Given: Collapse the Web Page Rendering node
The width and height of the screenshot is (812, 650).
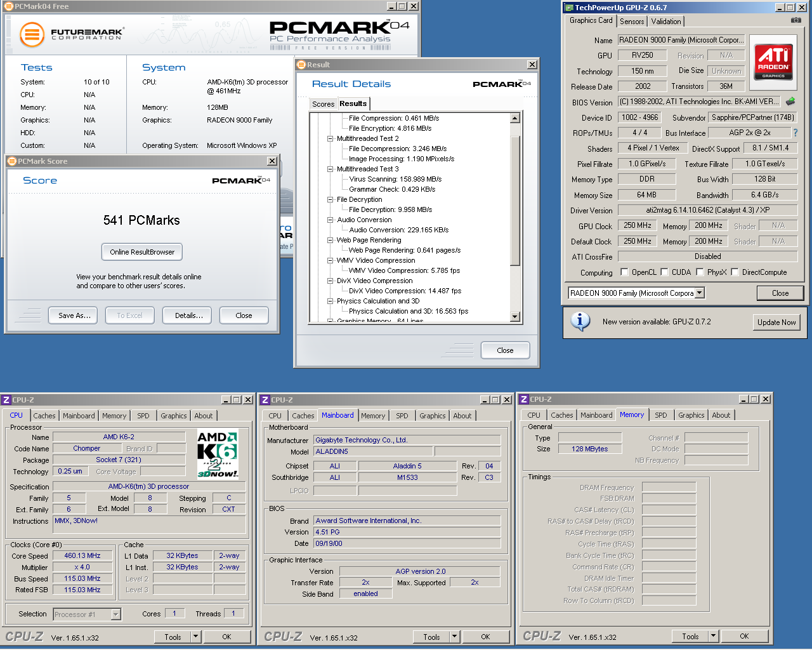Looking at the screenshot, I should pos(330,240).
